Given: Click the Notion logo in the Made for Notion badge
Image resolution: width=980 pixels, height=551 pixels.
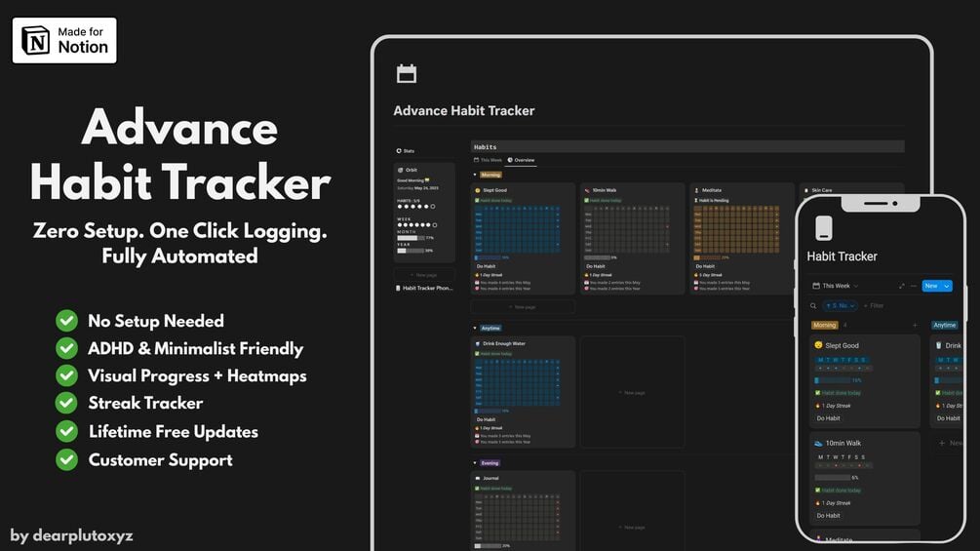Looking at the screenshot, I should [36, 40].
